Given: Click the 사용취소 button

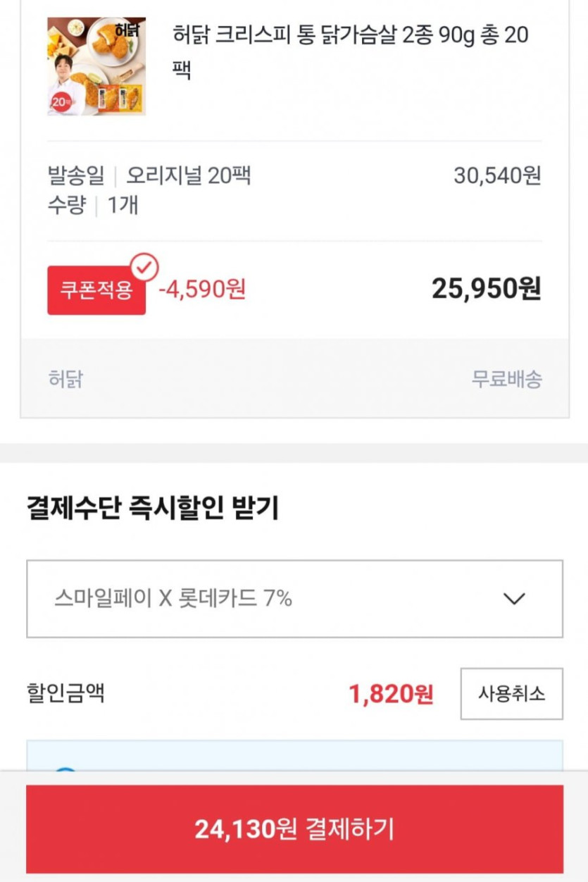Looking at the screenshot, I should pos(511,694).
